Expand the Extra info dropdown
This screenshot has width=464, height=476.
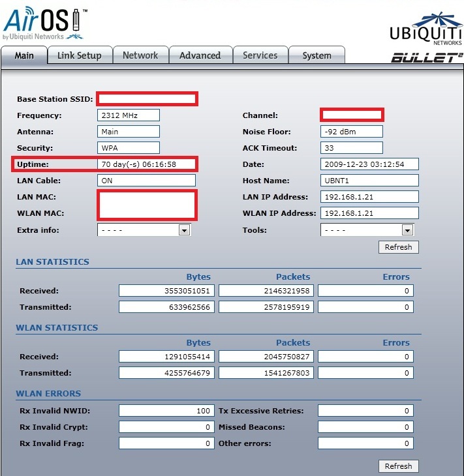(x=144, y=230)
